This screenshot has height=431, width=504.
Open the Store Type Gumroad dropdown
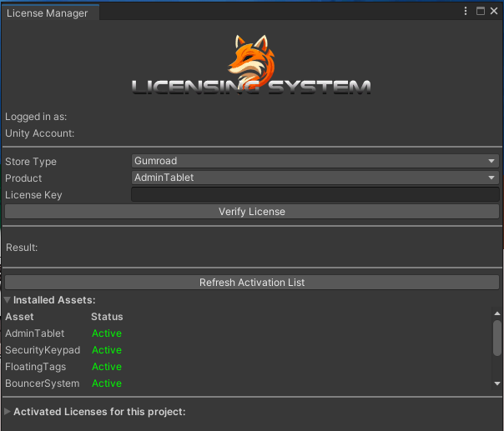[x=315, y=161]
